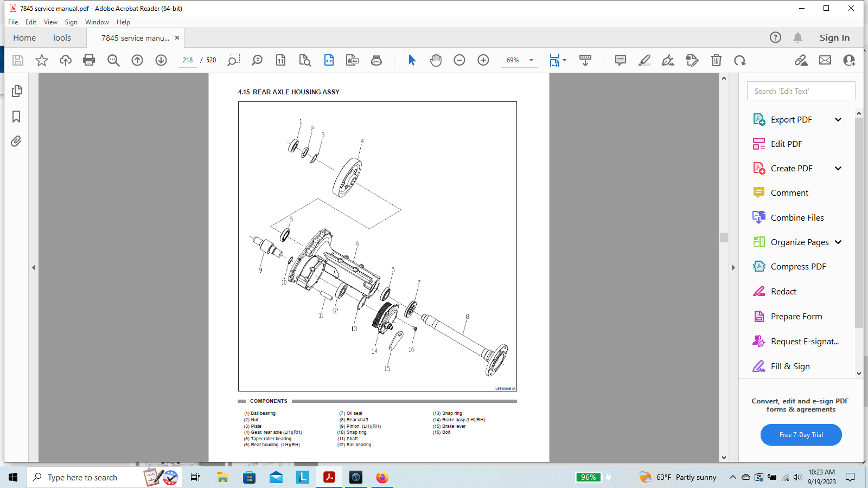
Task: Expand Export PDF options
Action: [x=838, y=120]
